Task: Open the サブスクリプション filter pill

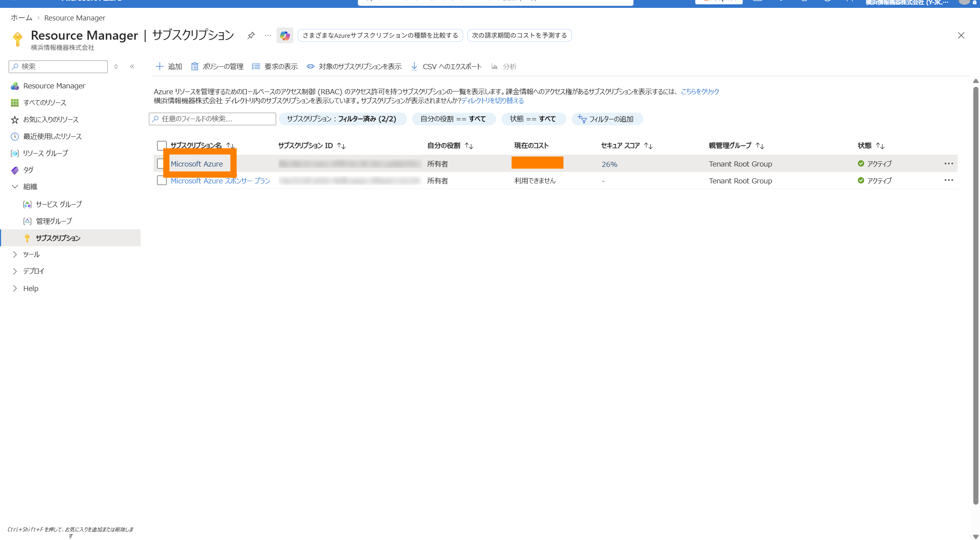Action: 343,119
